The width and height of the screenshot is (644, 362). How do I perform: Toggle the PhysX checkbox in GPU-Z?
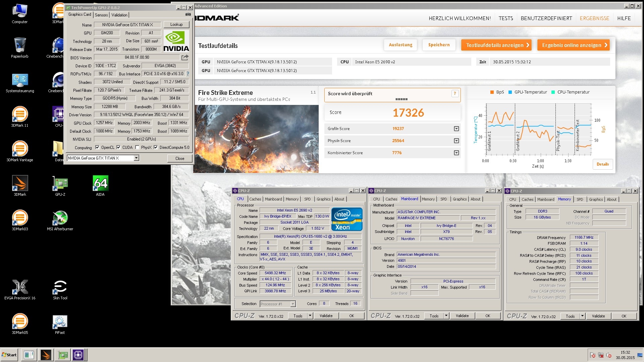(137, 147)
